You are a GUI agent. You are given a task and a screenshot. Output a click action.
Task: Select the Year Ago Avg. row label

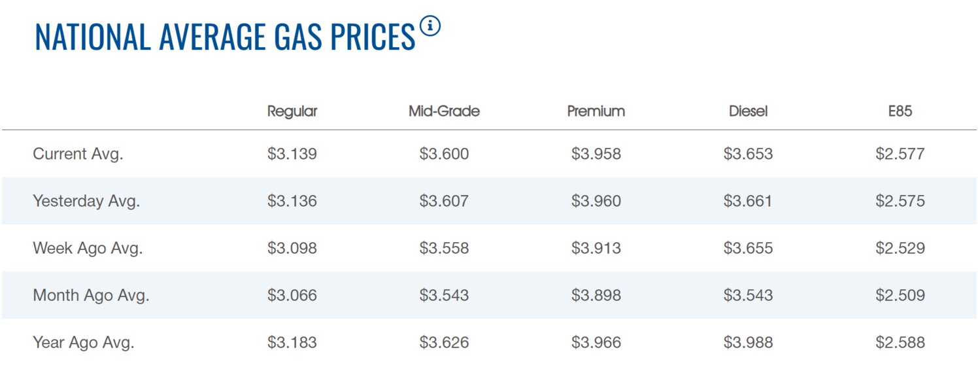coord(84,343)
